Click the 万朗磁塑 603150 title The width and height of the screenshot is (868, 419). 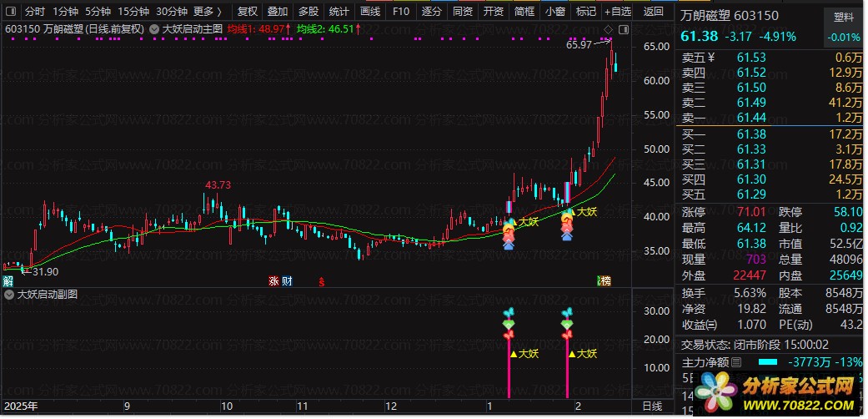(x=730, y=16)
